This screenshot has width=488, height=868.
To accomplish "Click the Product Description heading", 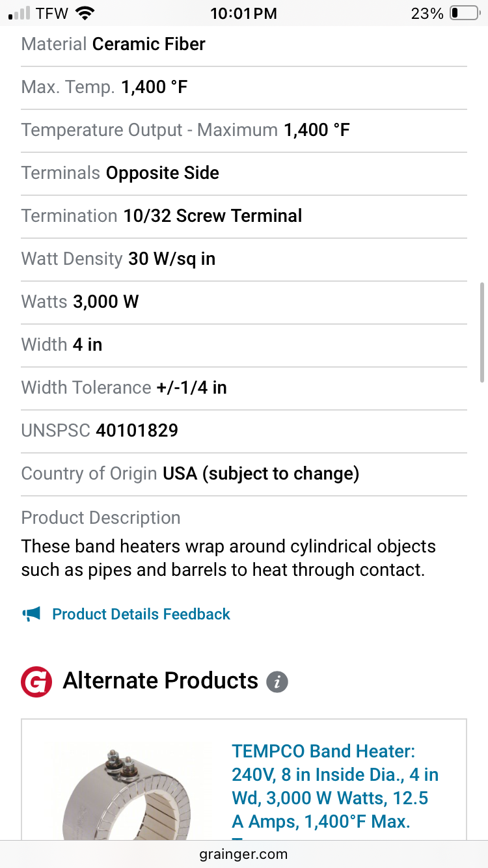I will [x=101, y=518].
